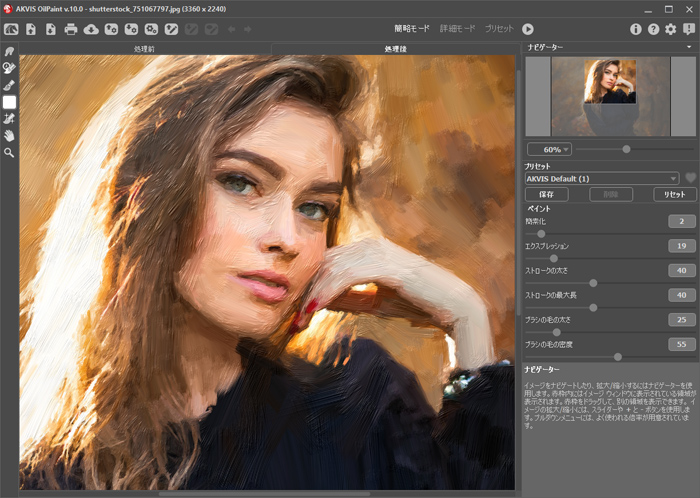
Task: Select the paint brush tool in left toolbar
Action: click(9, 85)
